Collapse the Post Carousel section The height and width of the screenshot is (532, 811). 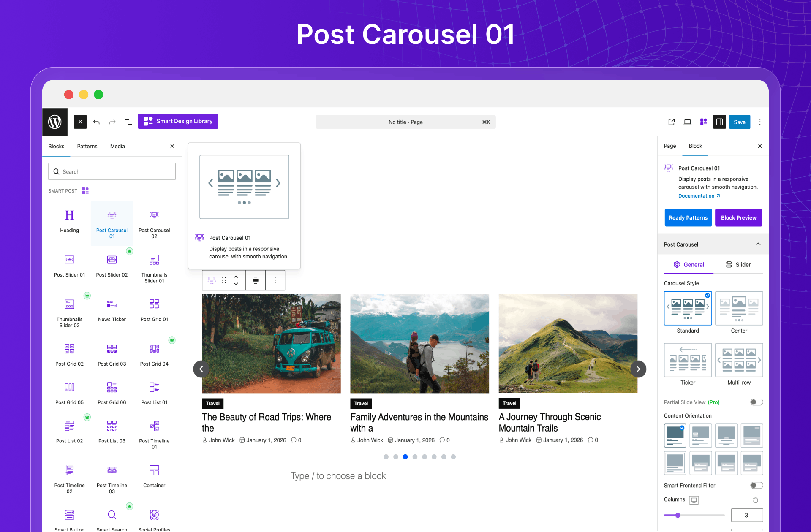click(x=758, y=244)
